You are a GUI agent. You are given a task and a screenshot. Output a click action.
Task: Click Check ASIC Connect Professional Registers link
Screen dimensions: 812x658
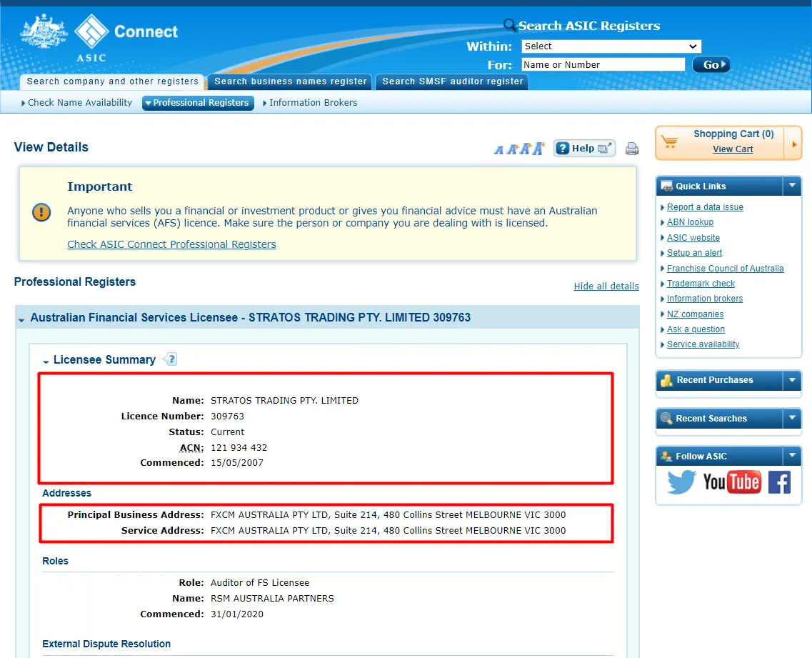171,244
